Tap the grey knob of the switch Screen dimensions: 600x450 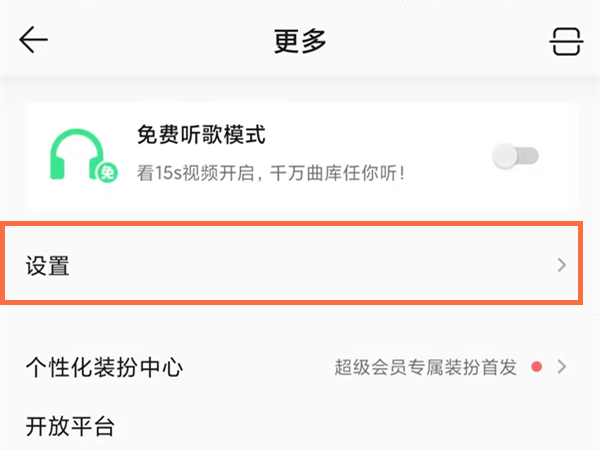[507, 155]
